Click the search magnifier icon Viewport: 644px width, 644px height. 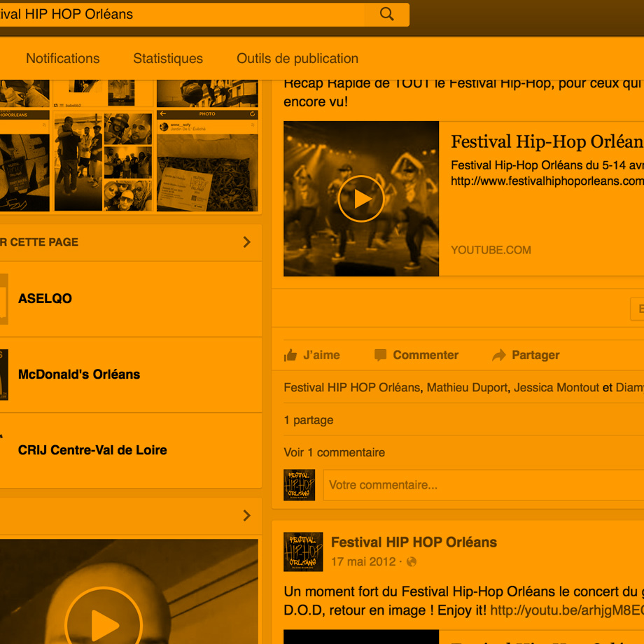(x=386, y=15)
